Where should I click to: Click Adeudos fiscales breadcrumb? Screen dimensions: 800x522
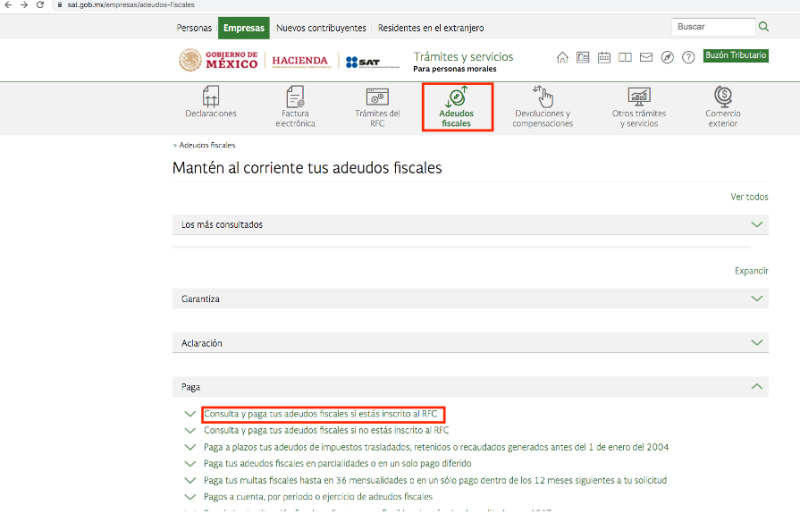[x=207, y=145]
